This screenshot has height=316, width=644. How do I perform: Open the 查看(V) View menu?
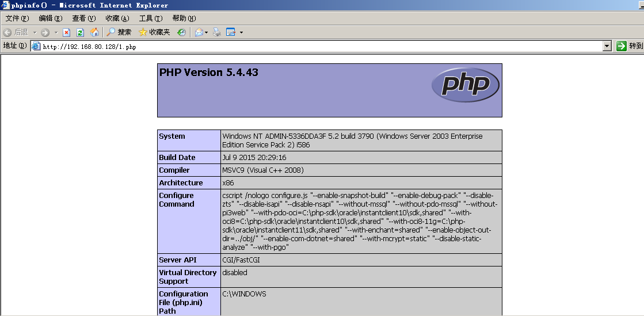click(84, 18)
